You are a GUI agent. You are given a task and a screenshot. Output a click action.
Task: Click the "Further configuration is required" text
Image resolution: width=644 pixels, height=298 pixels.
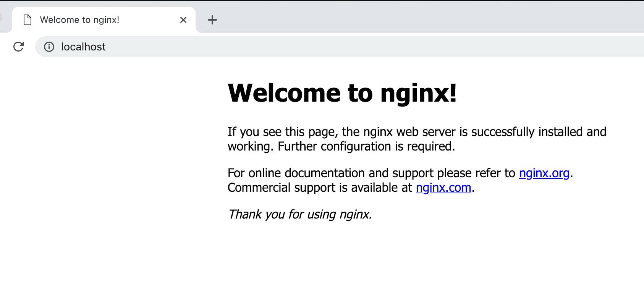coord(366,146)
